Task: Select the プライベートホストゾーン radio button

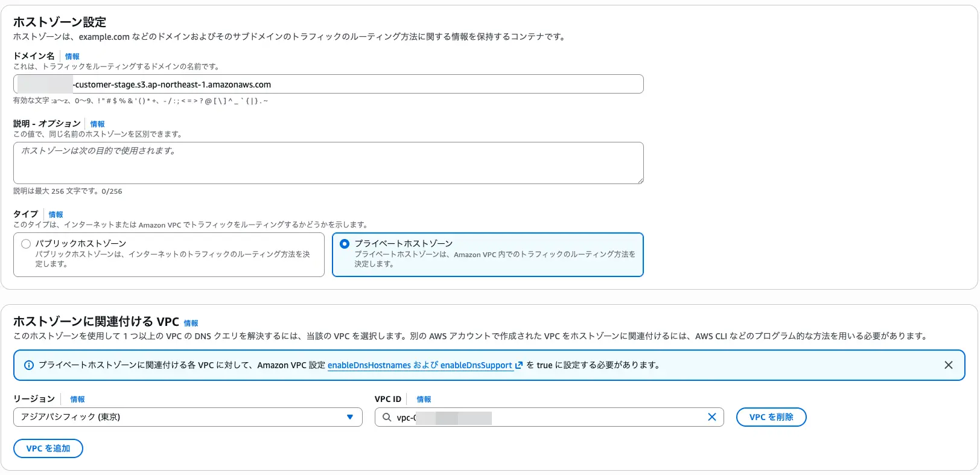Action: [345, 244]
